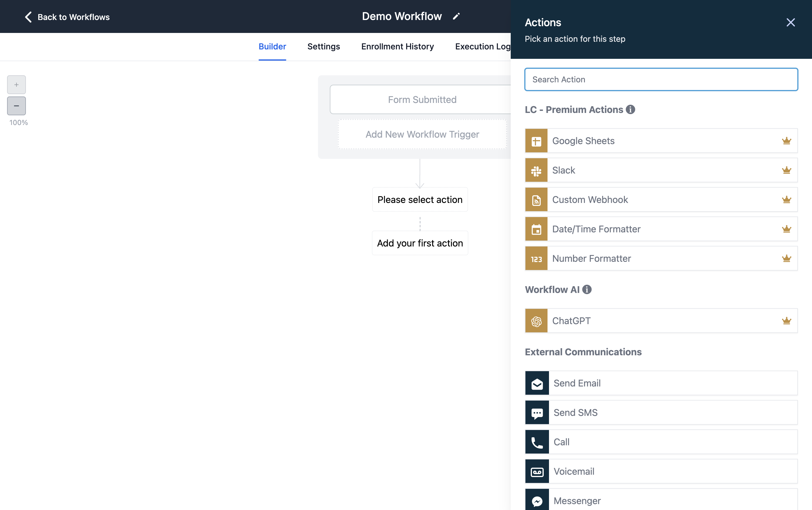This screenshot has height=510, width=812.
Task: Select the Messenger action label
Action: tap(577, 501)
